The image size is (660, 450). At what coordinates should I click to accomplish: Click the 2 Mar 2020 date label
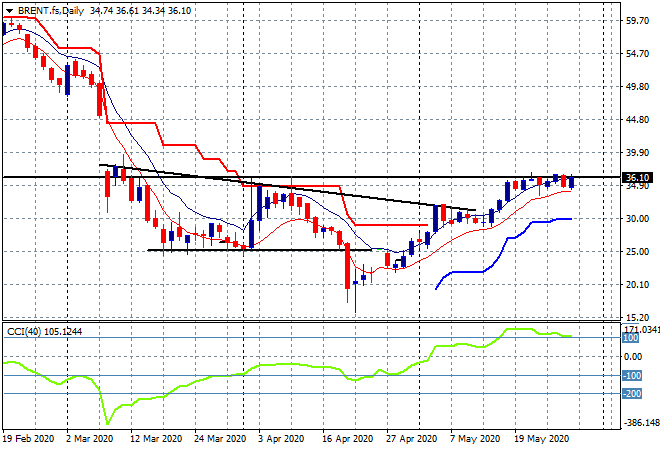coord(89,439)
